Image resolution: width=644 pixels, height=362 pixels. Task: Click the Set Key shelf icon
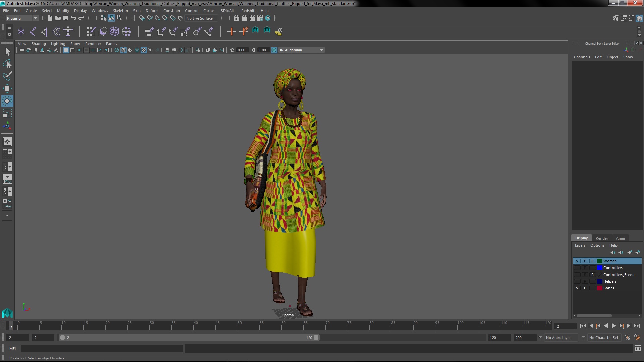pos(231,32)
